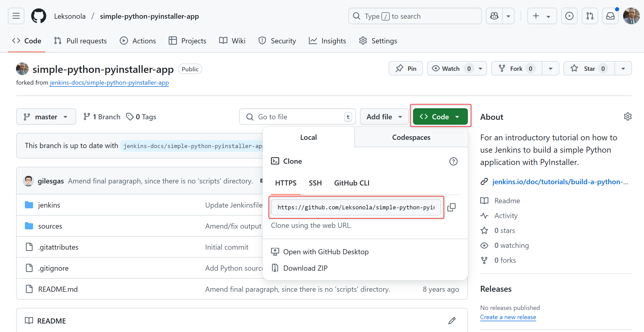644x332 pixels.
Task: Open the issues icon in header
Action: (x=569, y=16)
